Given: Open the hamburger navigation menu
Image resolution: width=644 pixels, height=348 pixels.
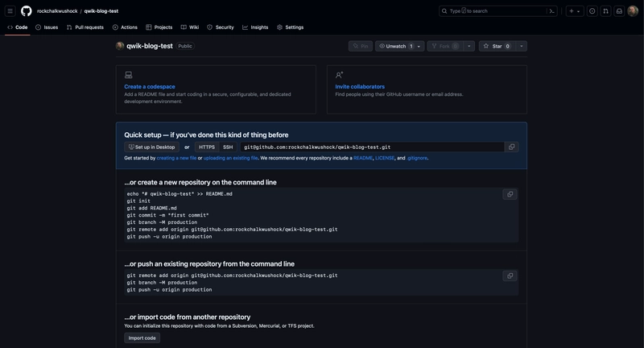Looking at the screenshot, I should 10,11.
